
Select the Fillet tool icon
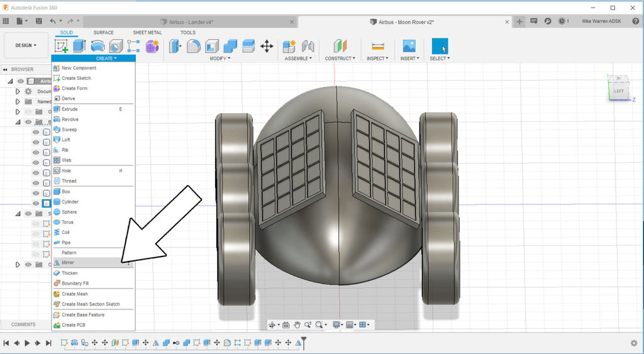[x=194, y=46]
